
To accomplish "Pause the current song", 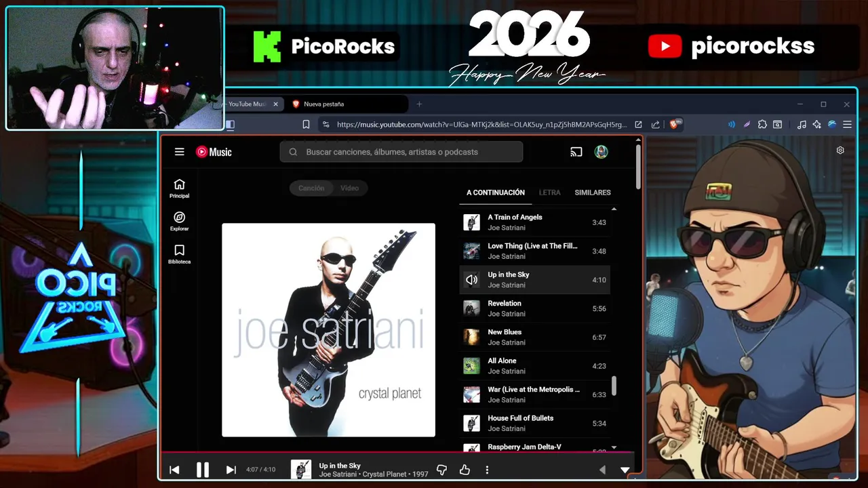I will (203, 470).
